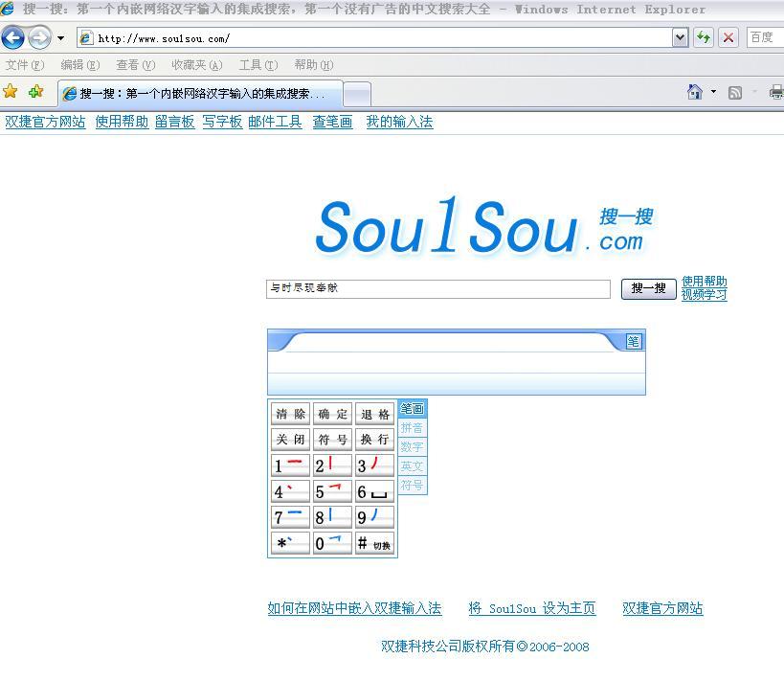
Task: Switch to 符号 input mode tab
Action: tap(412, 485)
